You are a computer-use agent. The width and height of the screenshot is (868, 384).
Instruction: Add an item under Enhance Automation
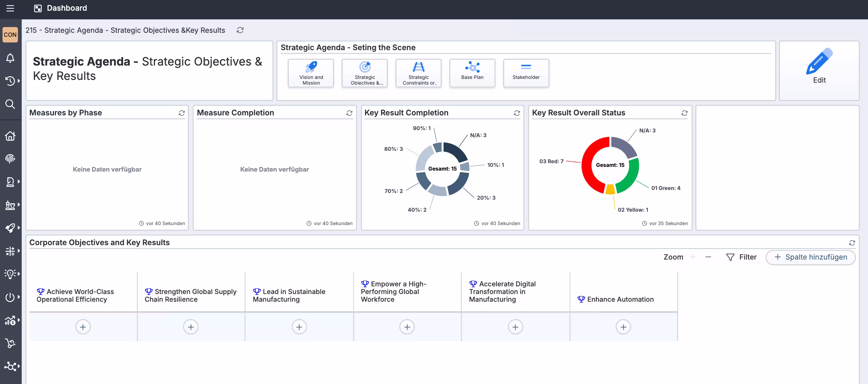[x=623, y=327]
